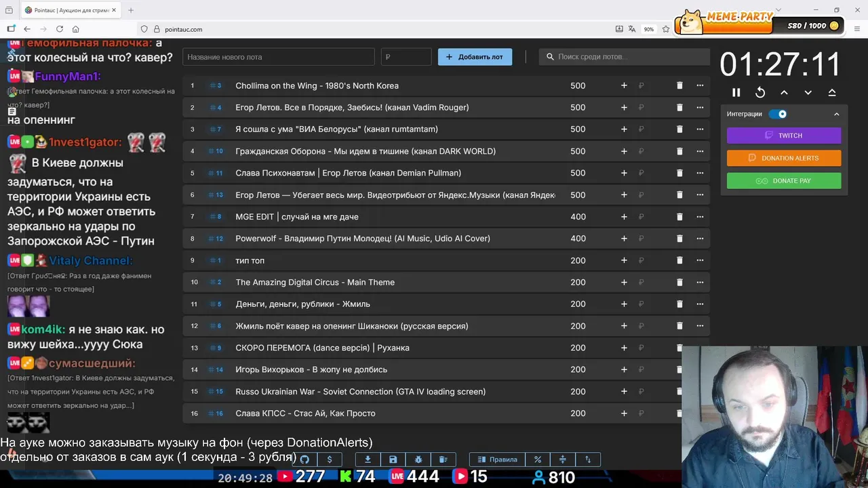Click the up-down sort arrows icon
Viewport: 868px width, 488px height.
tap(588, 460)
